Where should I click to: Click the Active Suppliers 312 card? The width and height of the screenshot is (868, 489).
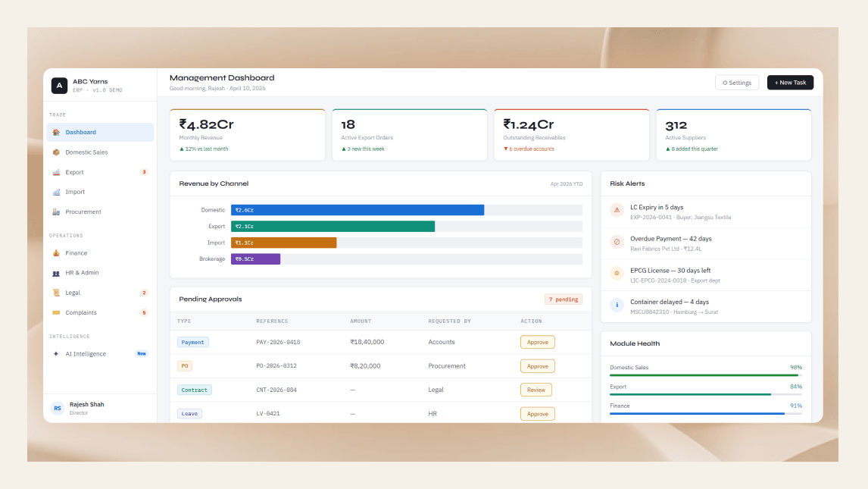click(x=734, y=135)
